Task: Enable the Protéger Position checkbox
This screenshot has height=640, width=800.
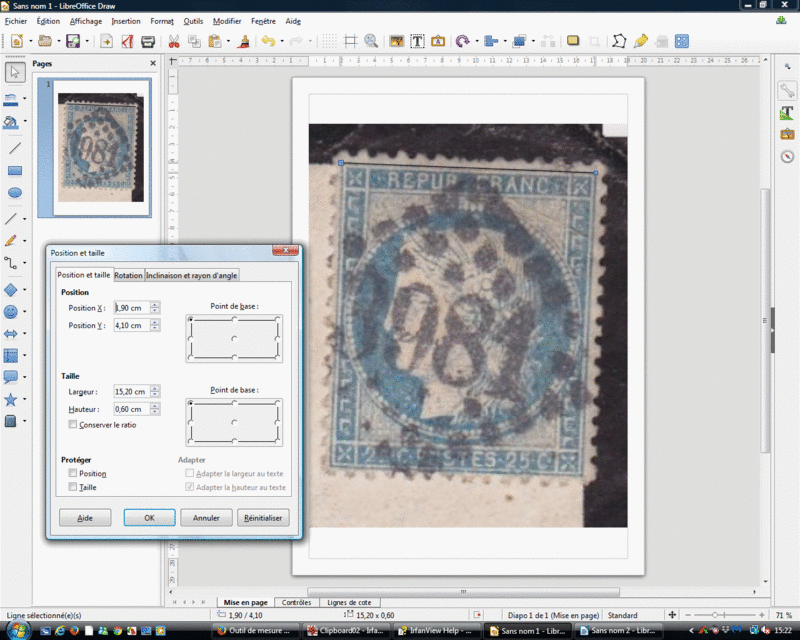Action: [73, 473]
